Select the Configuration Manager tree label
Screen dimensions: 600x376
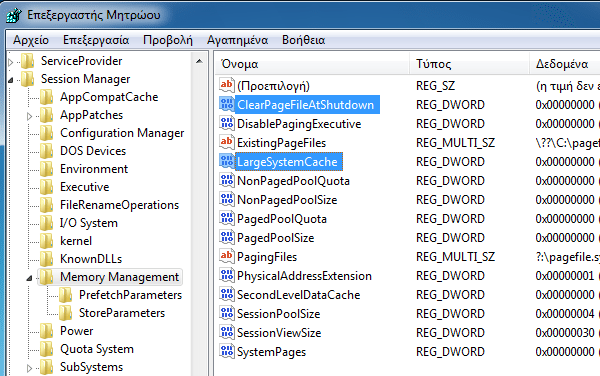tap(122, 133)
